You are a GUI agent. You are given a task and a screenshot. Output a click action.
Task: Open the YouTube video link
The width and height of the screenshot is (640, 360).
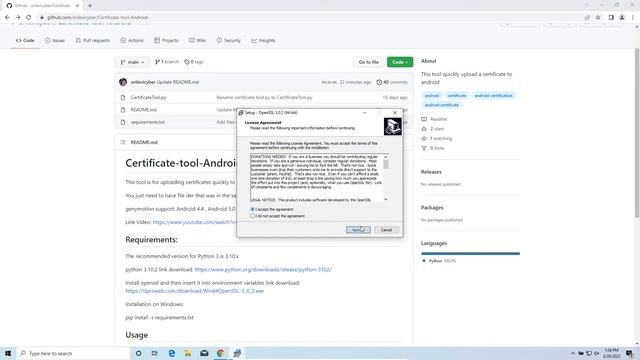click(194, 222)
